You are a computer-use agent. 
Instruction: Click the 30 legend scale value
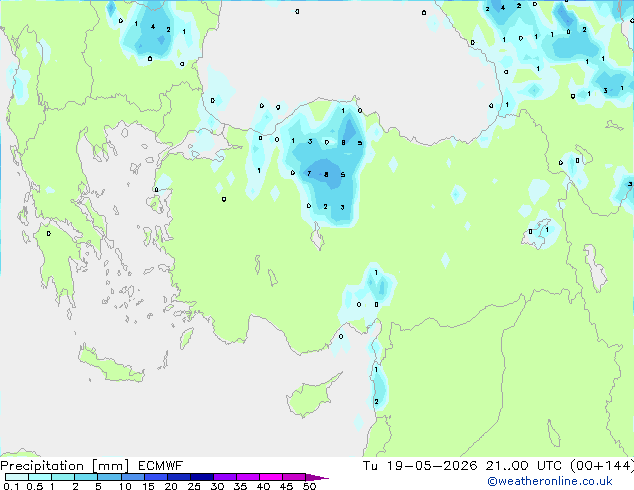[x=217, y=486]
